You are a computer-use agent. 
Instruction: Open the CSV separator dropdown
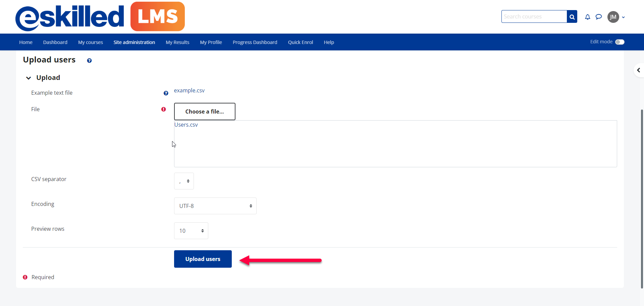pyautogui.click(x=184, y=181)
